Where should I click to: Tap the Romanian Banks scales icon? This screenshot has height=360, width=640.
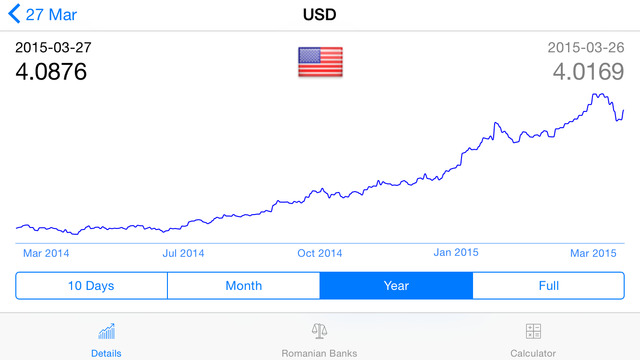[319, 331]
